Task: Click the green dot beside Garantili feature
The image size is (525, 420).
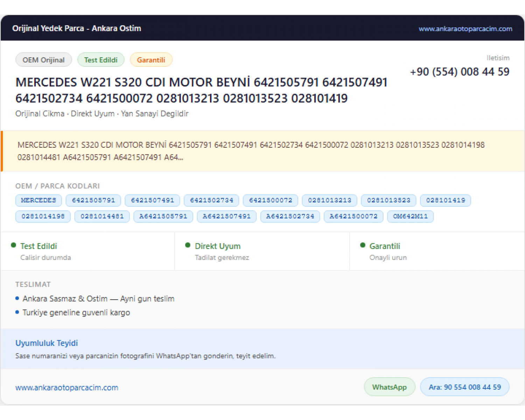Action: [x=363, y=245]
